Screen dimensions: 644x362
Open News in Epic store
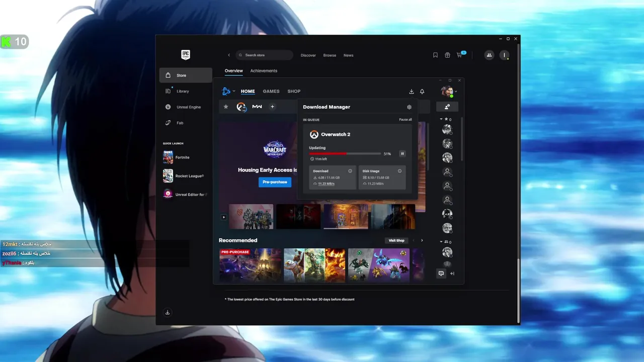pyautogui.click(x=348, y=55)
